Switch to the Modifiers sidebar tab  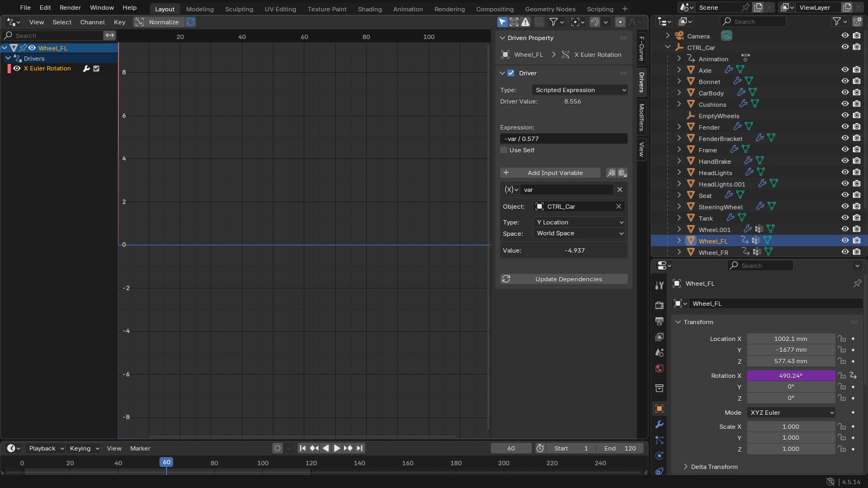(641, 117)
